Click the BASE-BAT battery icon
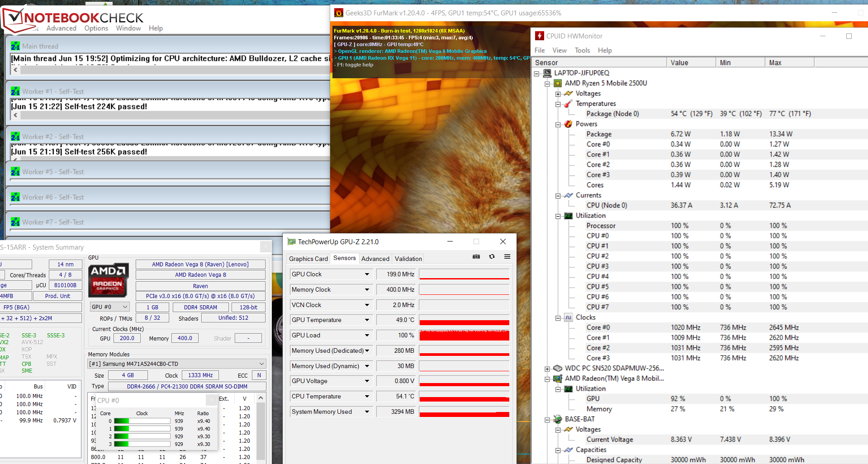This screenshot has height=464, width=868. coord(558,419)
